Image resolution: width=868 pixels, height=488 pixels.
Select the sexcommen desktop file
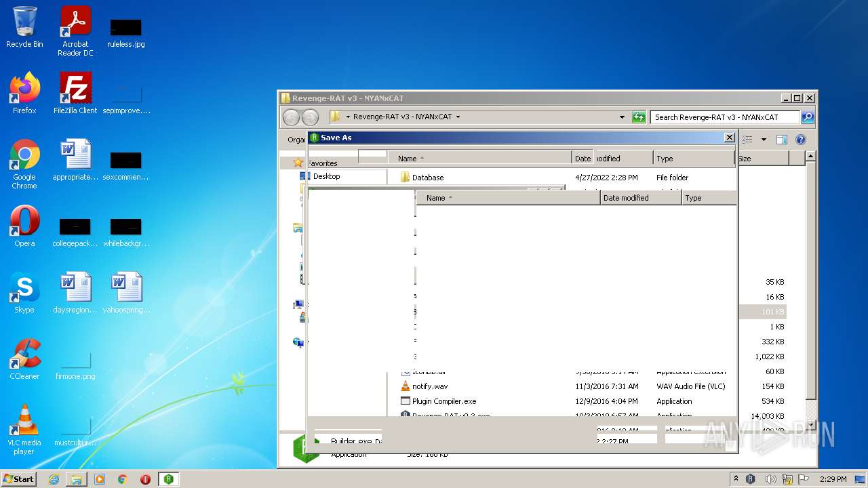(126, 166)
